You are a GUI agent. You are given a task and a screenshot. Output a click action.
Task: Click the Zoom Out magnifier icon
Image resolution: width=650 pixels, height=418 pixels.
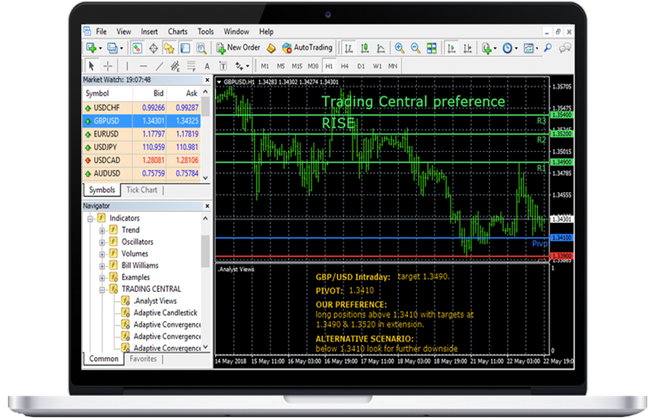(x=415, y=48)
